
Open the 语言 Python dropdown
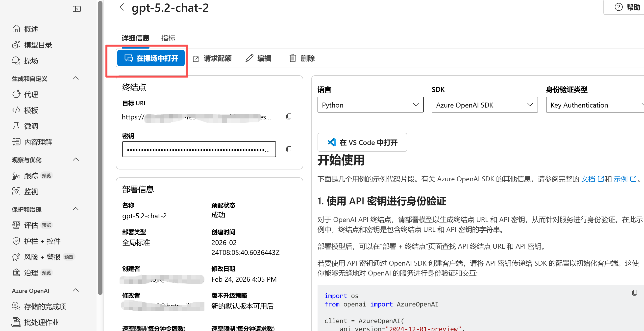[370, 105]
